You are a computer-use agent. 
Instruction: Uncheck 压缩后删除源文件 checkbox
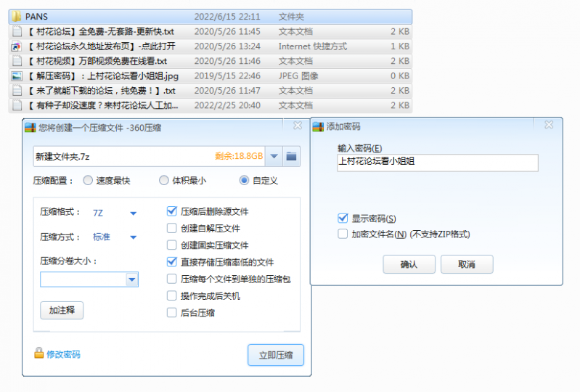pyautogui.click(x=172, y=211)
